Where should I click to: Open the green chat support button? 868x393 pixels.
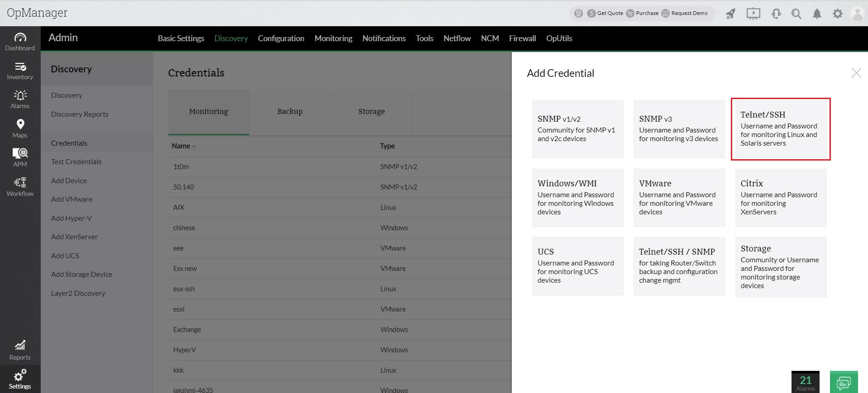pyautogui.click(x=844, y=383)
